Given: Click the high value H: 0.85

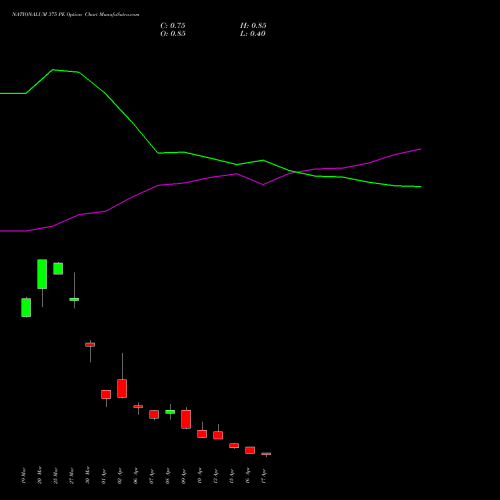Looking at the screenshot, I should [253, 26].
